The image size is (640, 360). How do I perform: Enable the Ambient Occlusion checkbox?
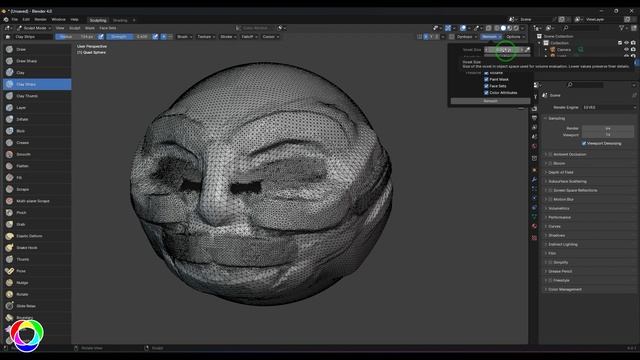point(550,154)
